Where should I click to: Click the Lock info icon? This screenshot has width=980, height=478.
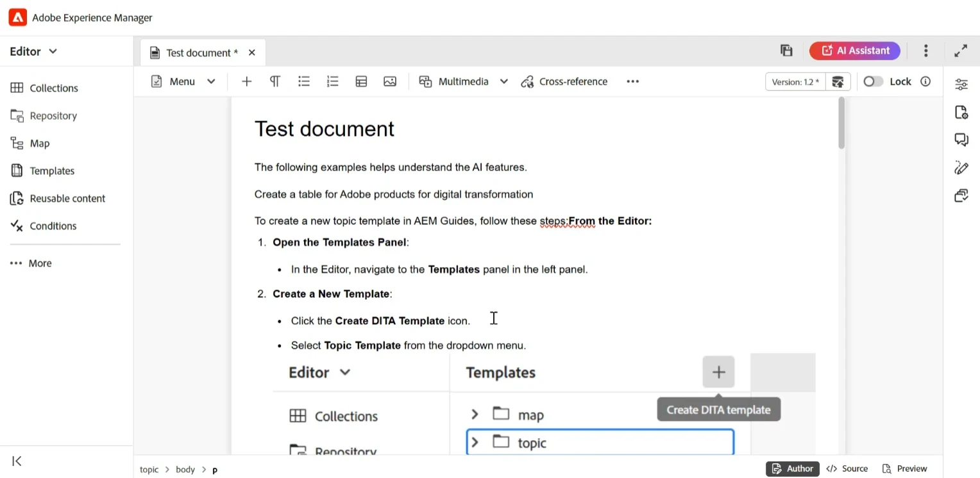click(x=925, y=81)
